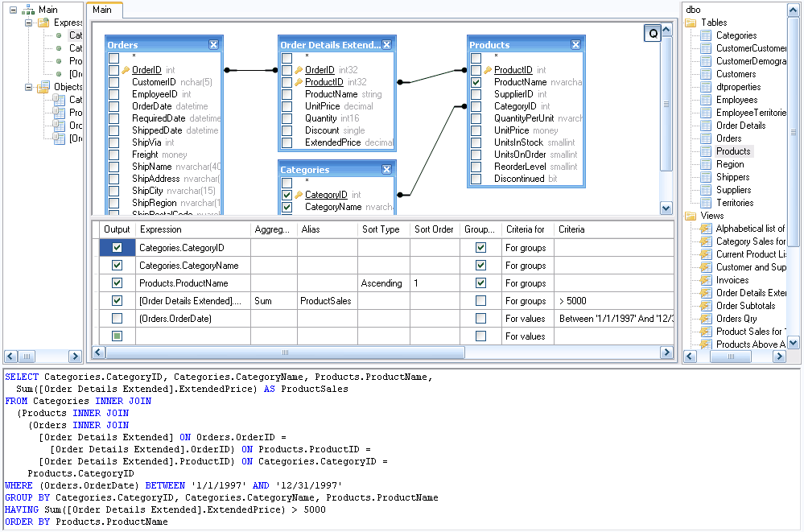Toggle Grouping checkbox for ProductSales row
The width and height of the screenshot is (804, 532).
point(480,301)
